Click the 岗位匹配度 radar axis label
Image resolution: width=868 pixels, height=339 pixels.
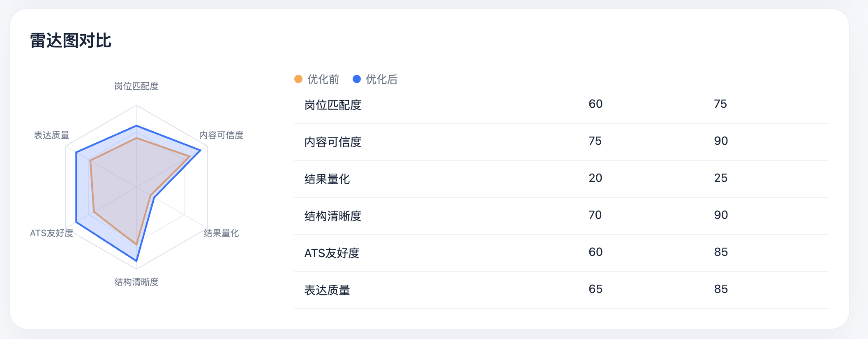[x=136, y=86]
